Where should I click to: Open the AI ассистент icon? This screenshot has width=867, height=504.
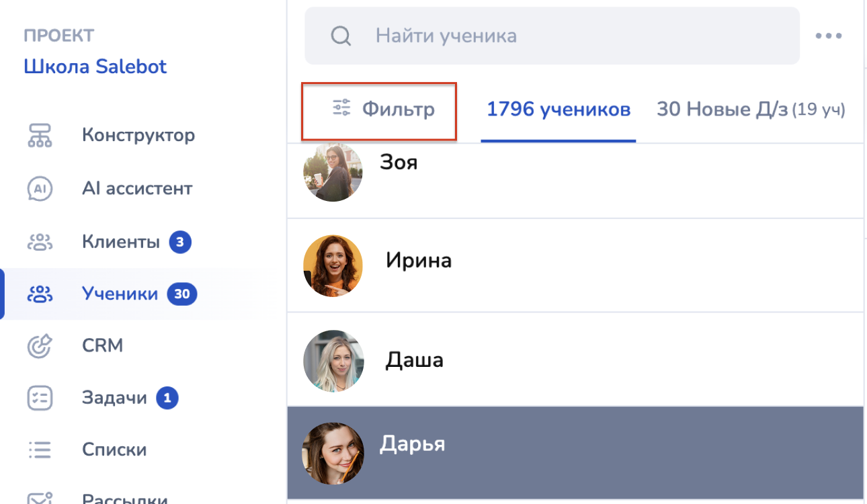40,189
